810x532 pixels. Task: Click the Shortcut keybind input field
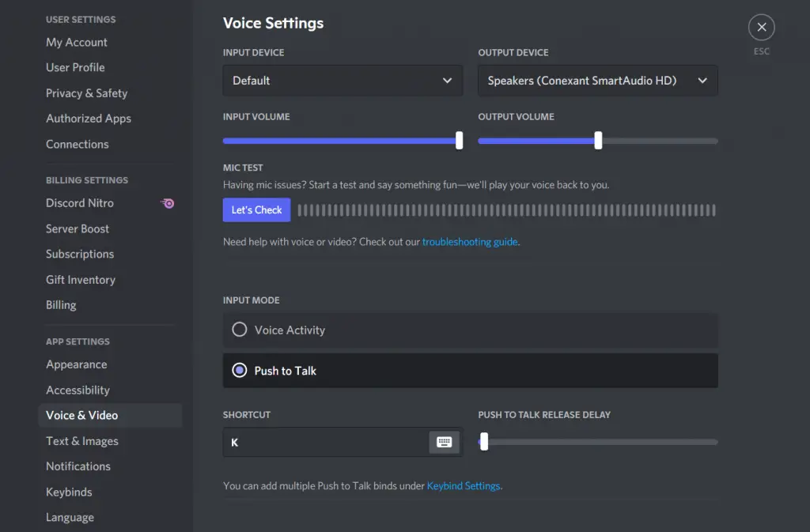coord(326,443)
